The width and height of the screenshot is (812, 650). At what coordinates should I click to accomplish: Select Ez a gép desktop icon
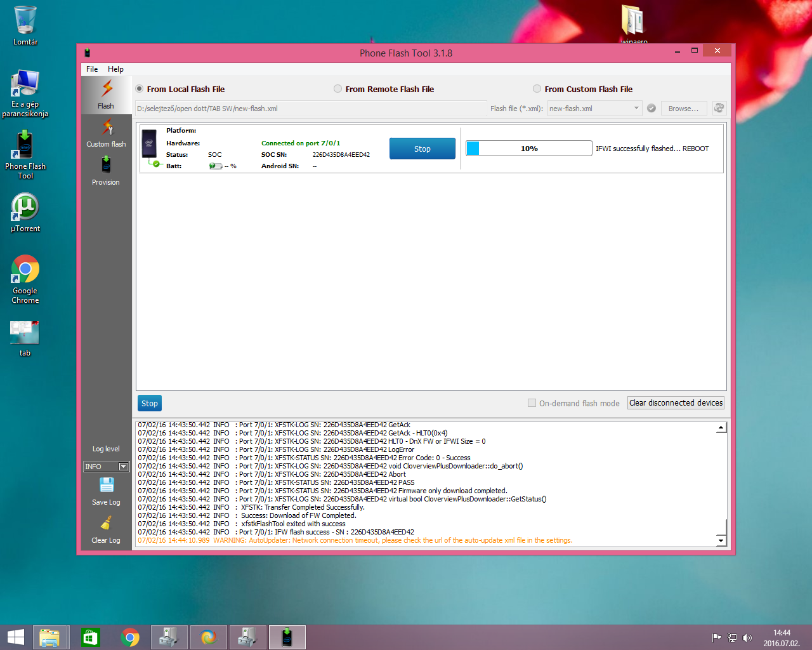(x=25, y=94)
